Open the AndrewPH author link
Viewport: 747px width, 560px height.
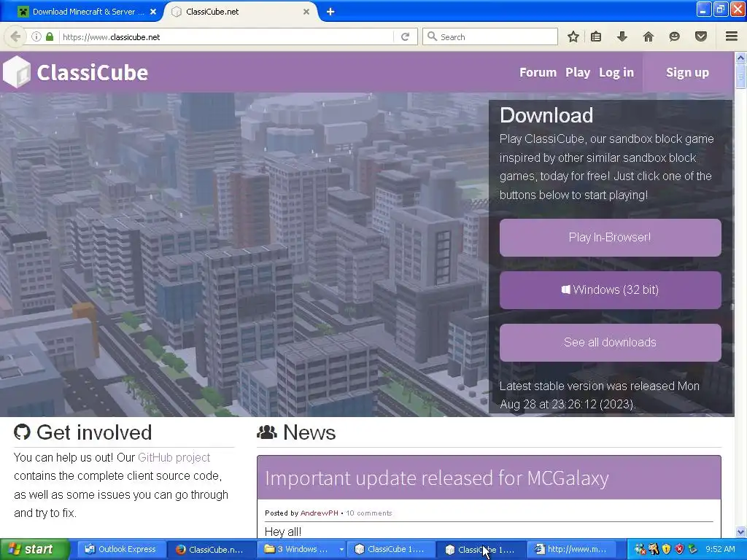(x=320, y=513)
